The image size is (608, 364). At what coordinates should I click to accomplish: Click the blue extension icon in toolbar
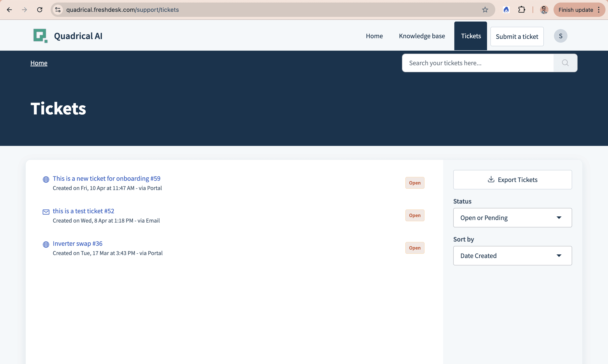(506, 10)
